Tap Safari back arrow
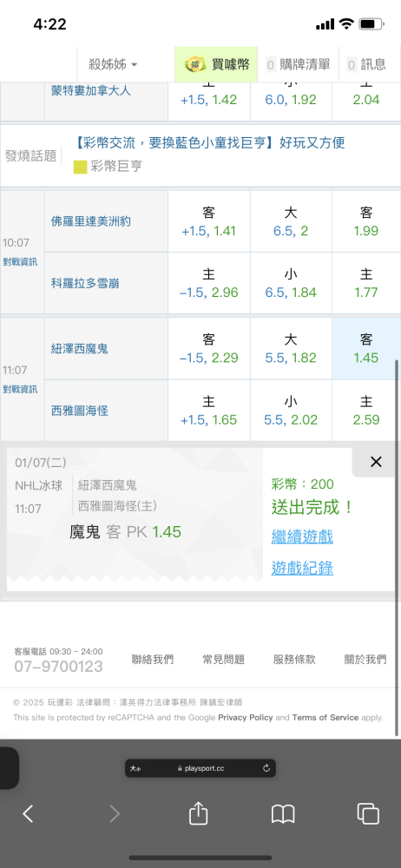Image resolution: width=401 pixels, height=868 pixels. (x=28, y=813)
